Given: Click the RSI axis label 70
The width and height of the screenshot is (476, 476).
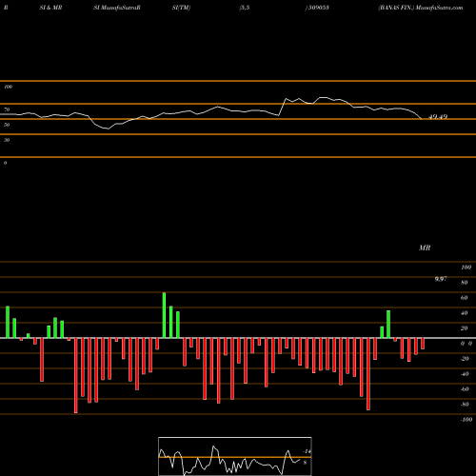Looking at the screenshot, I should point(7,109).
